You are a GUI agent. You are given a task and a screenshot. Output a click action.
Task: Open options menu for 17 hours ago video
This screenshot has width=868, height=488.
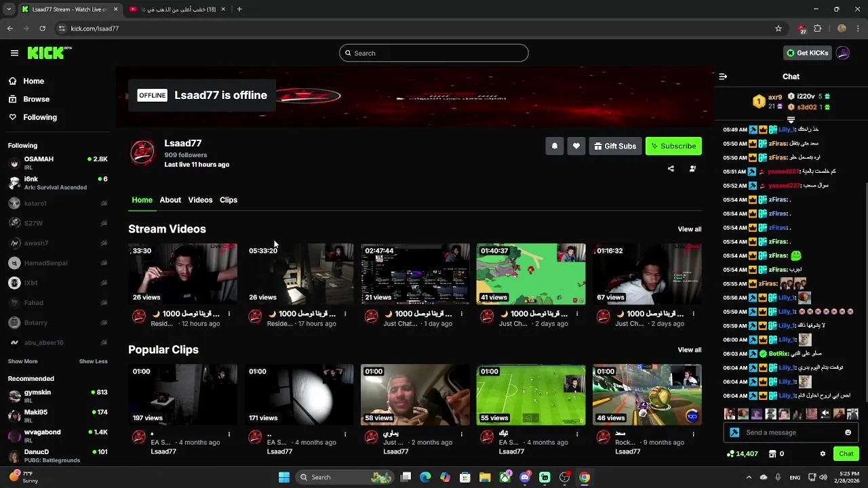pos(345,314)
